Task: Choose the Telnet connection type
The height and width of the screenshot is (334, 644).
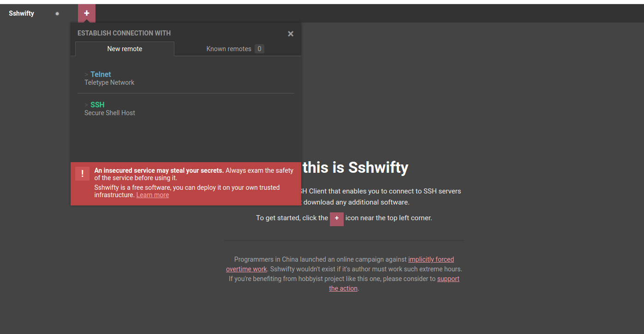Action: (x=186, y=78)
